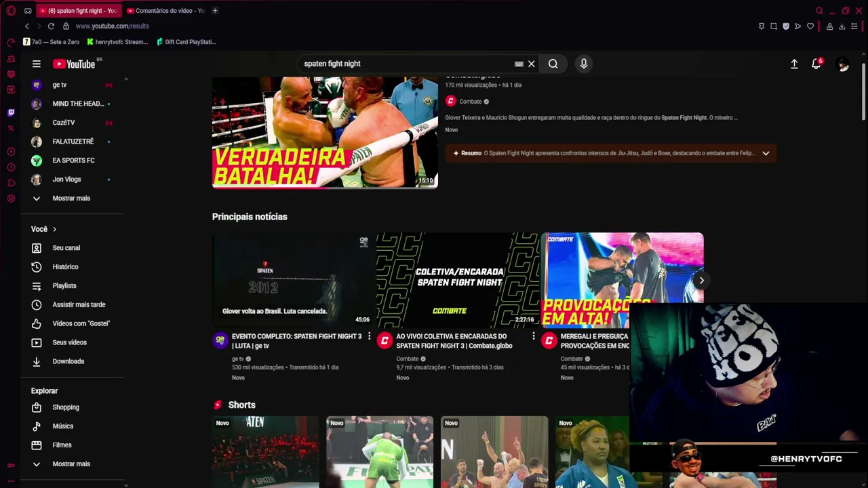Open the account avatar menu

pos(843,64)
